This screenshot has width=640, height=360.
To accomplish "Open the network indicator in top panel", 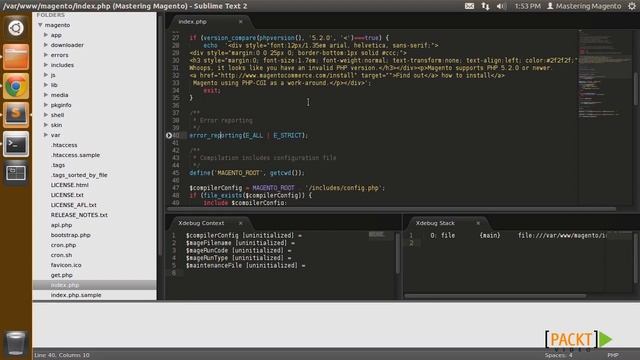I will tap(485, 6).
